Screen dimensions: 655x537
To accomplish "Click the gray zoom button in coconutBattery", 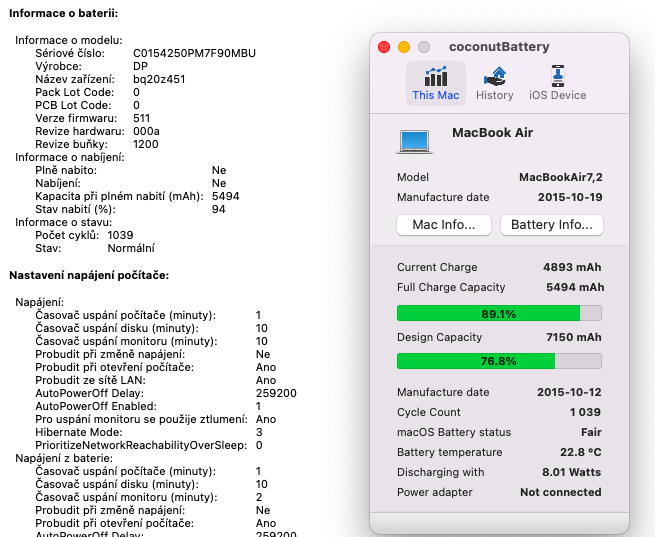I will click(424, 47).
